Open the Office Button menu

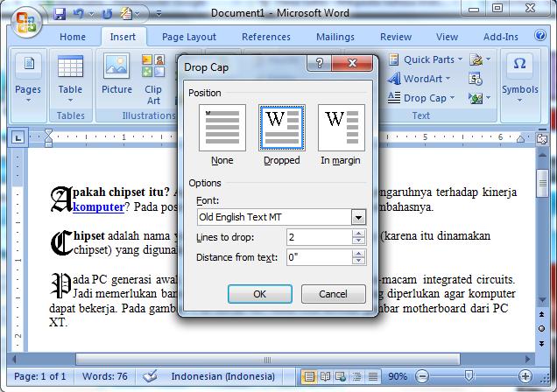tap(26, 22)
